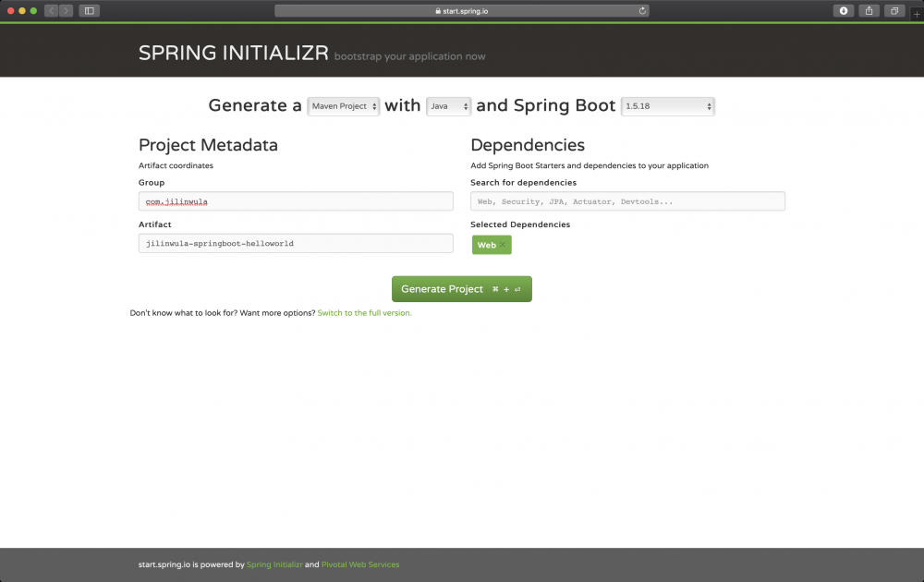The image size is (924, 582).
Task: Open the Safari downloads icon
Action: (x=844, y=11)
